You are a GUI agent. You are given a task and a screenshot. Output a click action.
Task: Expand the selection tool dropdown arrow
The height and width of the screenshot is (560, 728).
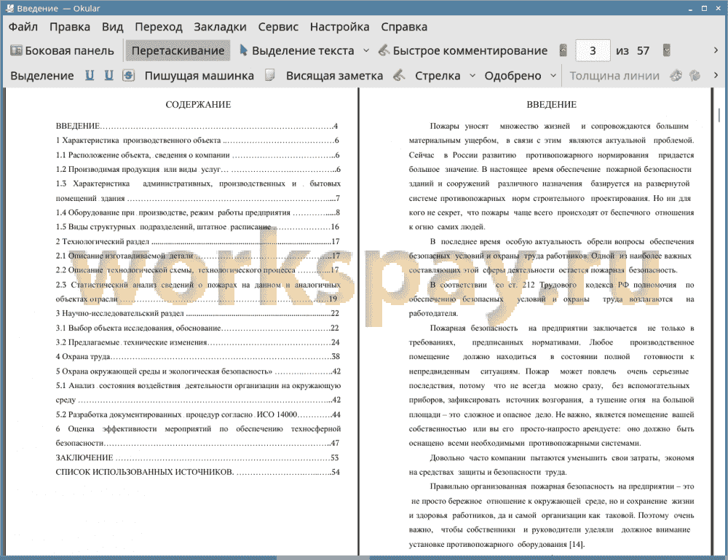(366, 51)
